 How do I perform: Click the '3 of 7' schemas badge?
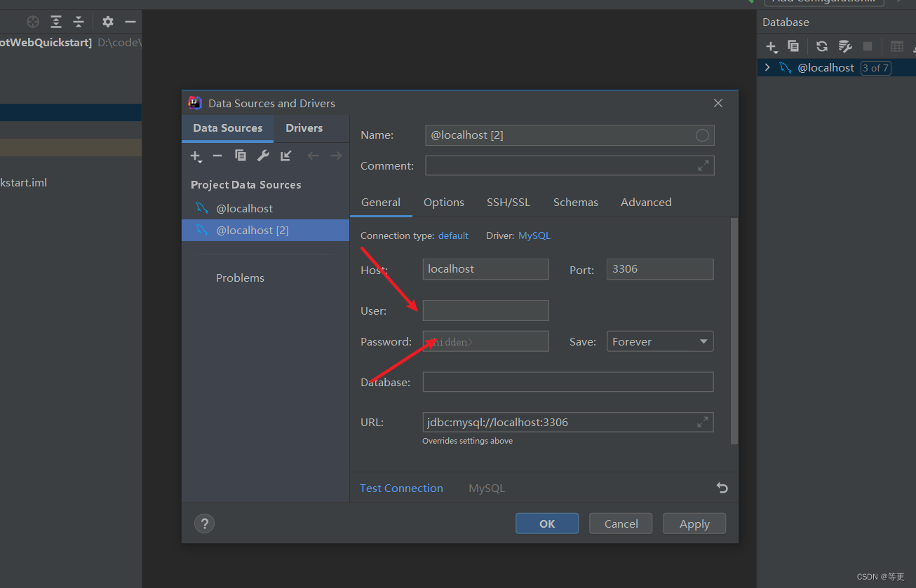point(875,68)
